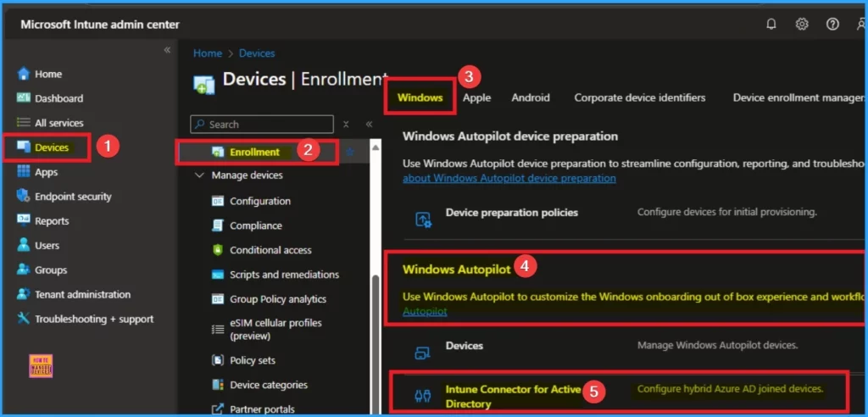Open the Autopilot learn-more link

[x=425, y=311]
